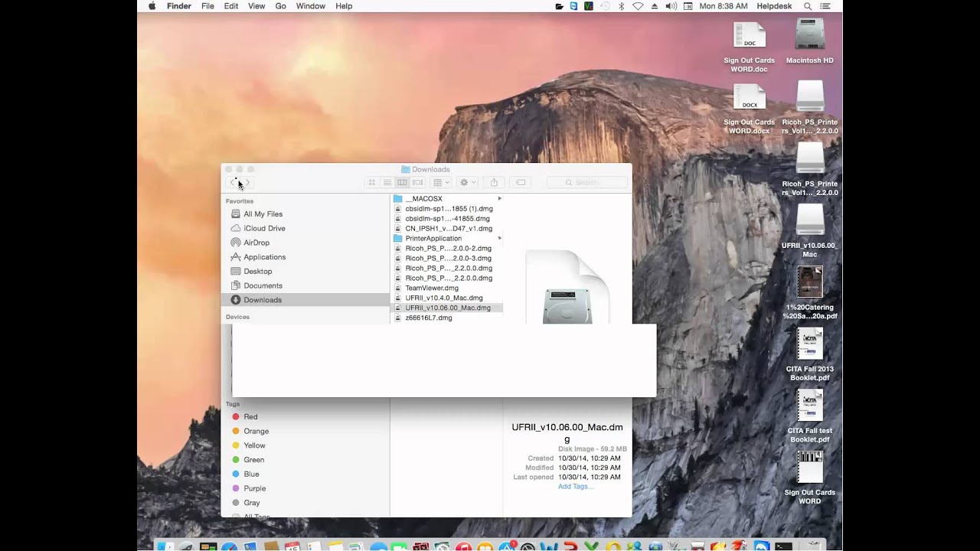
Task: Click the clock Mon 8:38 AM
Action: tap(723, 6)
